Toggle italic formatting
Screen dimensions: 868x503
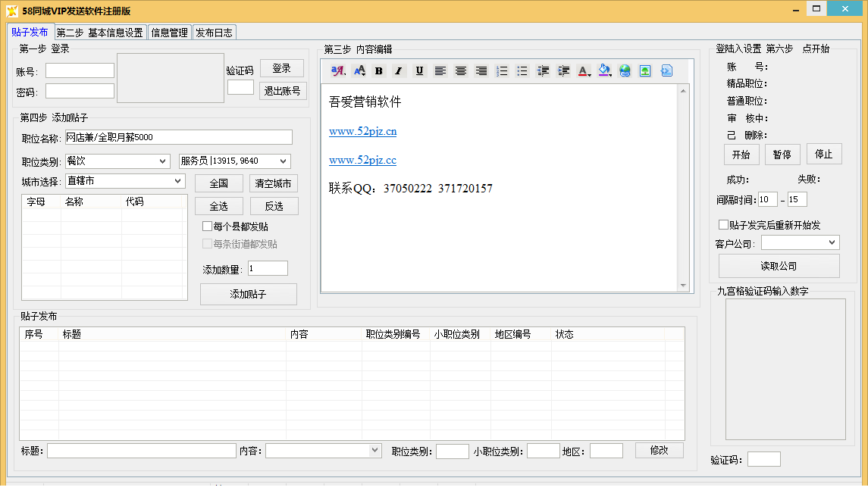pos(399,71)
